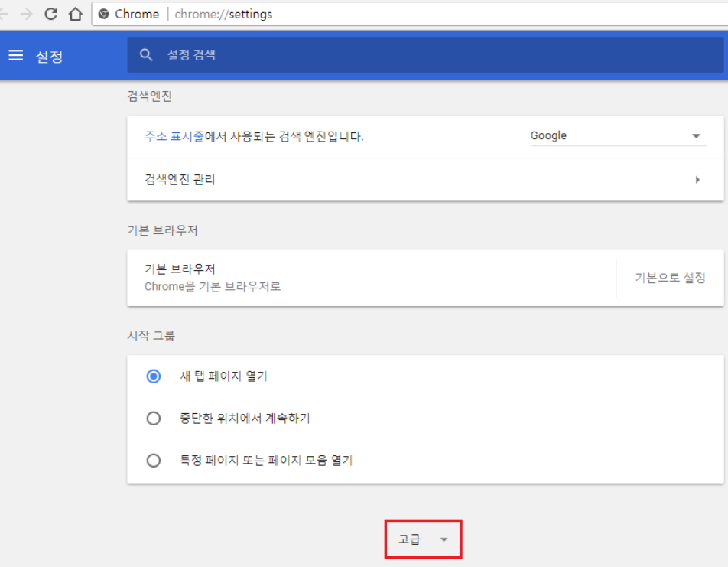Viewport: 728px width, 567px height.
Task: Click the 고급 dropdown chevron arrow
Action: [x=444, y=539]
